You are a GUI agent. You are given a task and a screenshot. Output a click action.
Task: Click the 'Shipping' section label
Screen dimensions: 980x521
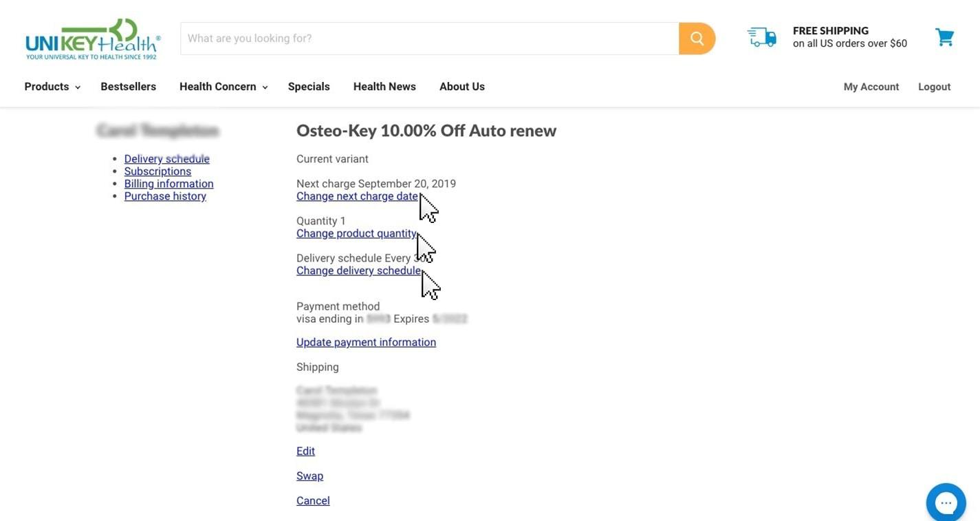[318, 367]
